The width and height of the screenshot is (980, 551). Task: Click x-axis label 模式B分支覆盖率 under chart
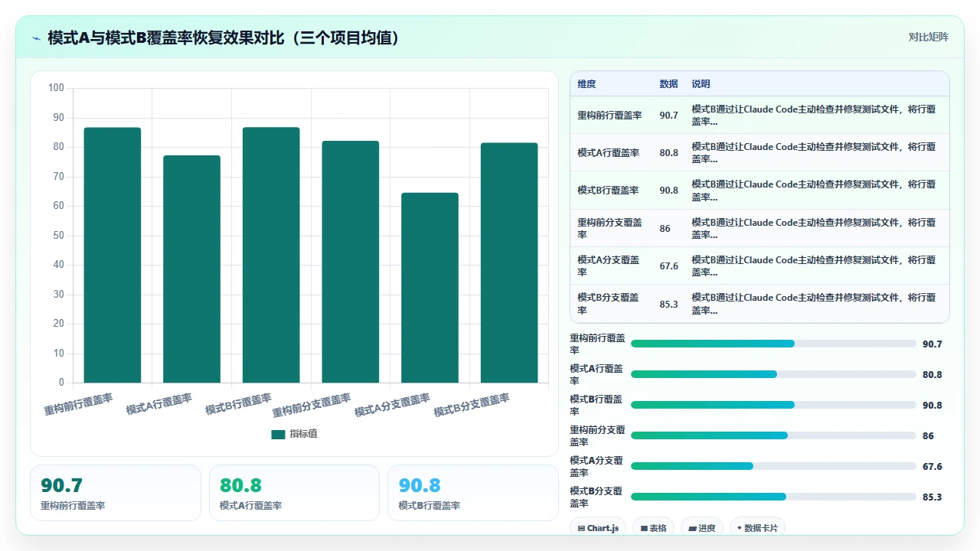pyautogui.click(x=472, y=405)
